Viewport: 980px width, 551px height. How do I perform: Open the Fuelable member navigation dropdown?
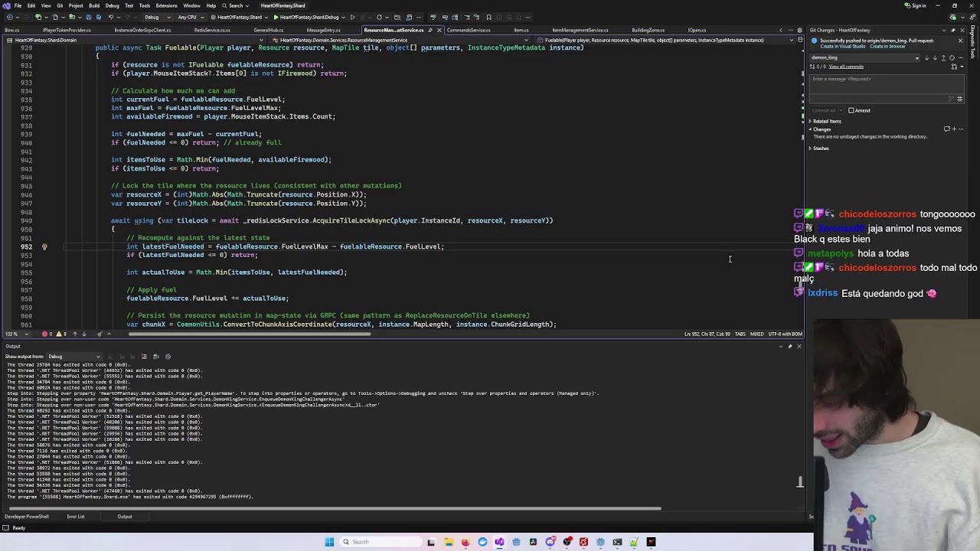click(665, 40)
